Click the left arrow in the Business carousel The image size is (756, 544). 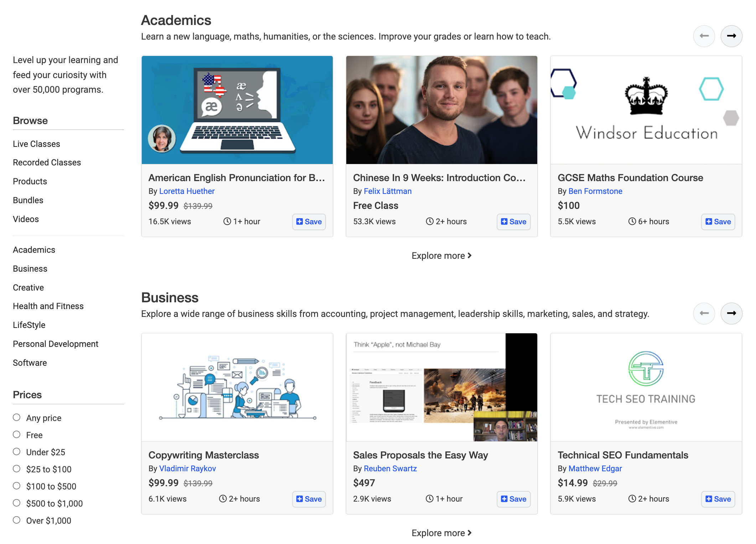point(704,313)
